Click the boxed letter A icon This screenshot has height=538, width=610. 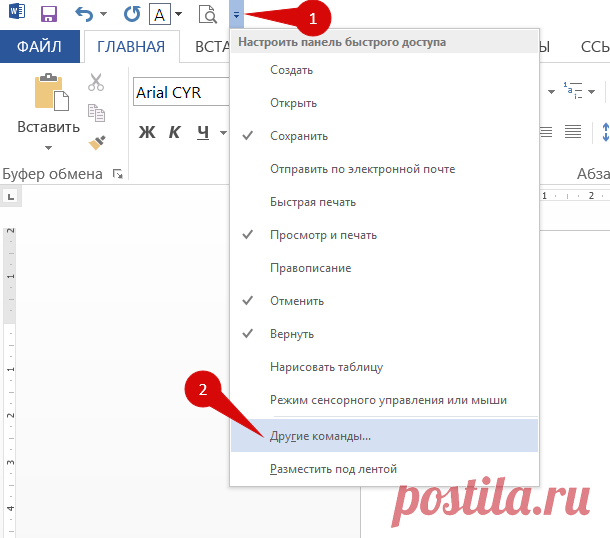tap(160, 15)
